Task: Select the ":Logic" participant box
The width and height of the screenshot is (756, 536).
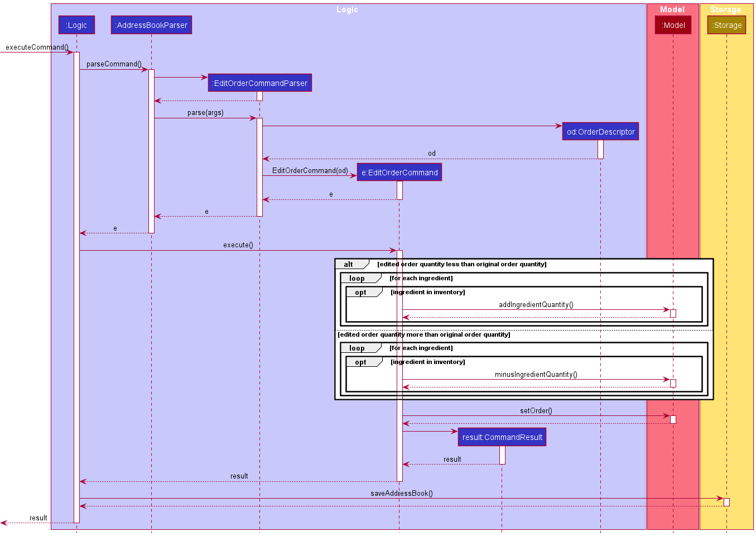Action: (x=76, y=25)
